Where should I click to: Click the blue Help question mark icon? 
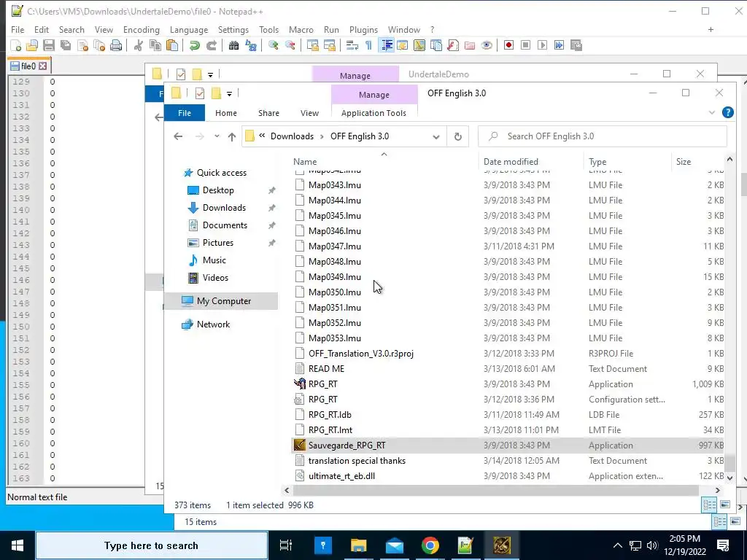pyautogui.click(x=727, y=112)
